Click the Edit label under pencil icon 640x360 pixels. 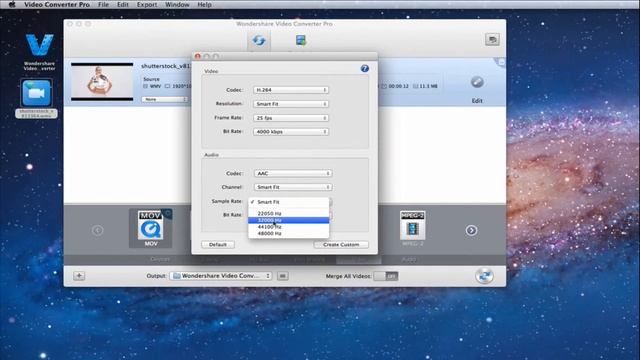[x=477, y=100]
